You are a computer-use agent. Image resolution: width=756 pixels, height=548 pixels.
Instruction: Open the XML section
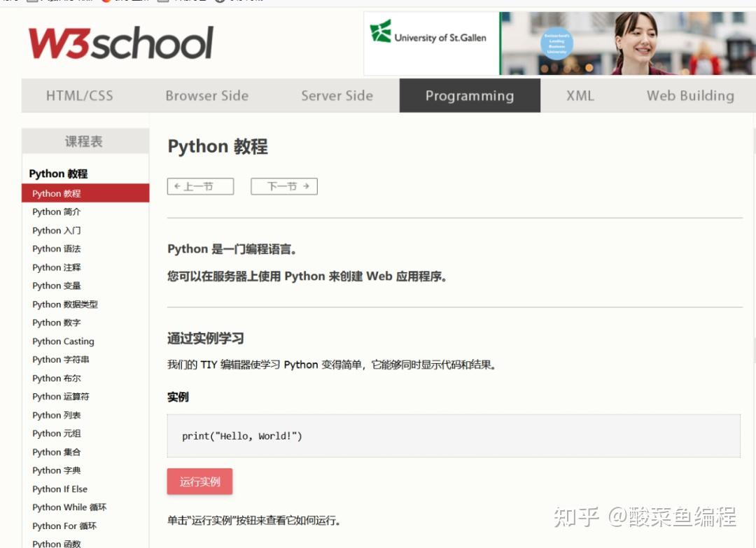tap(580, 95)
